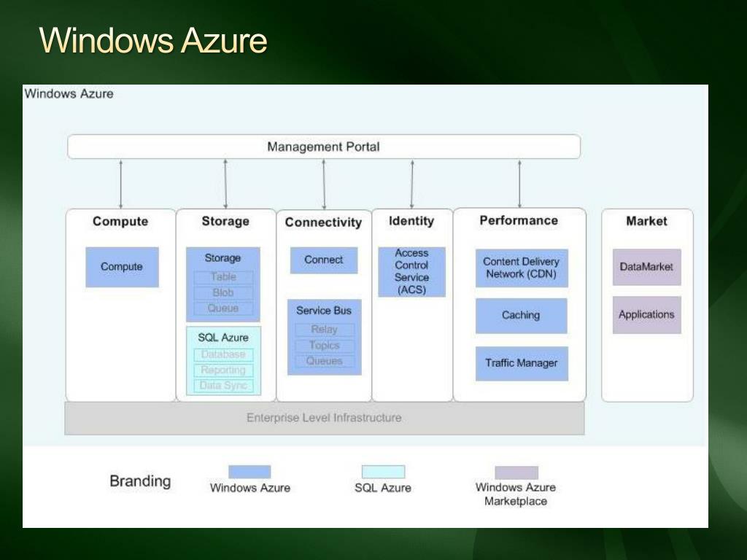The width and height of the screenshot is (747, 560).
Task: Click the Management Portal bar
Action: pyautogui.click(x=324, y=147)
